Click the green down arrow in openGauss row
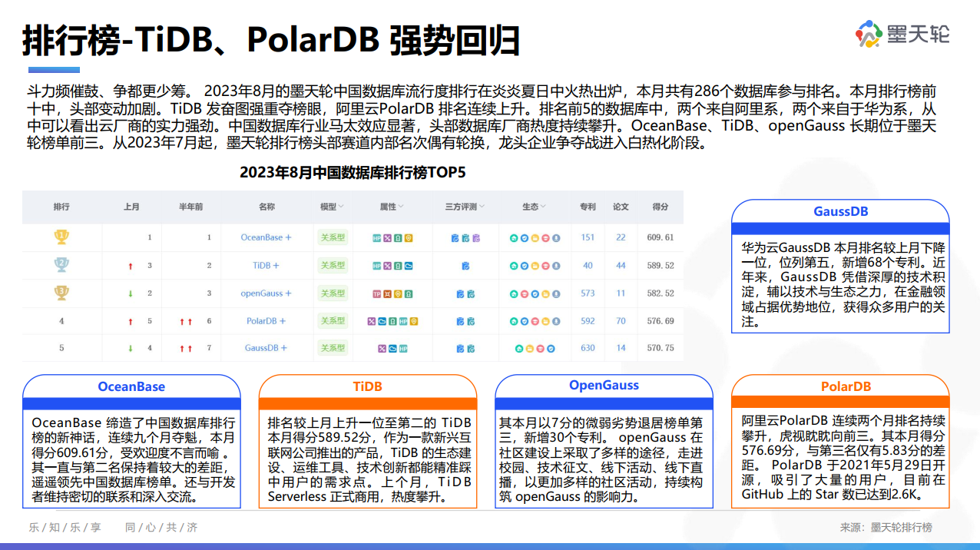Image resolution: width=980 pixels, height=550 pixels. click(x=131, y=293)
